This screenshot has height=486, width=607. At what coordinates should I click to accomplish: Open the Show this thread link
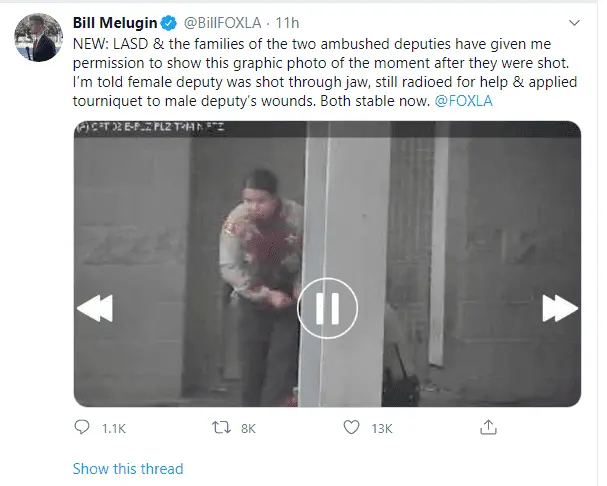pyautogui.click(x=128, y=468)
